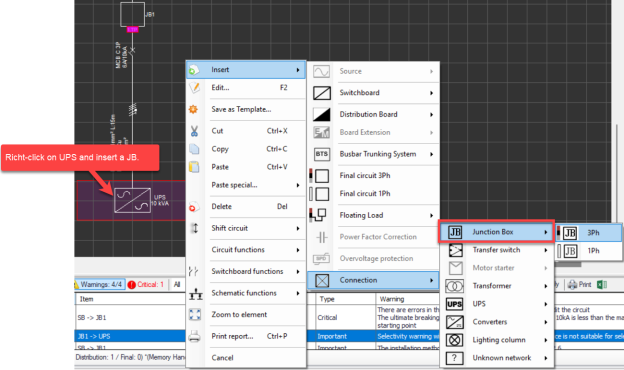
Task: Choose Print report... menu entry
Action: pos(246,336)
